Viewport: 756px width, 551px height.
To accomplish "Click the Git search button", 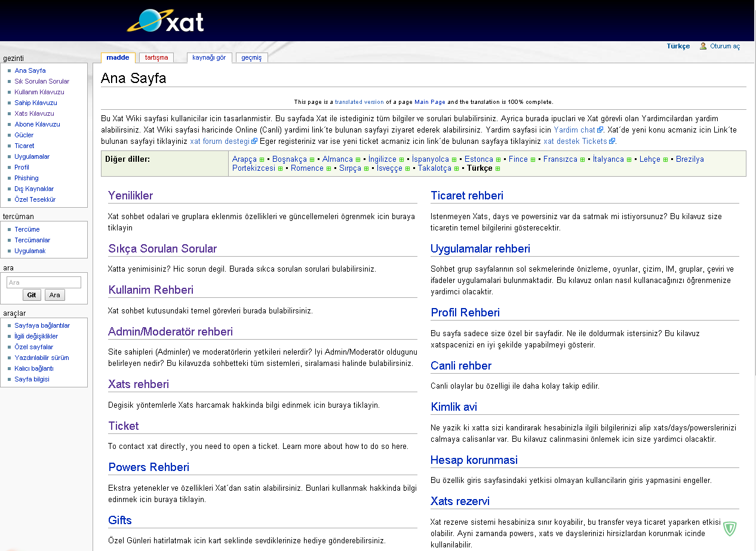I will tap(32, 295).
